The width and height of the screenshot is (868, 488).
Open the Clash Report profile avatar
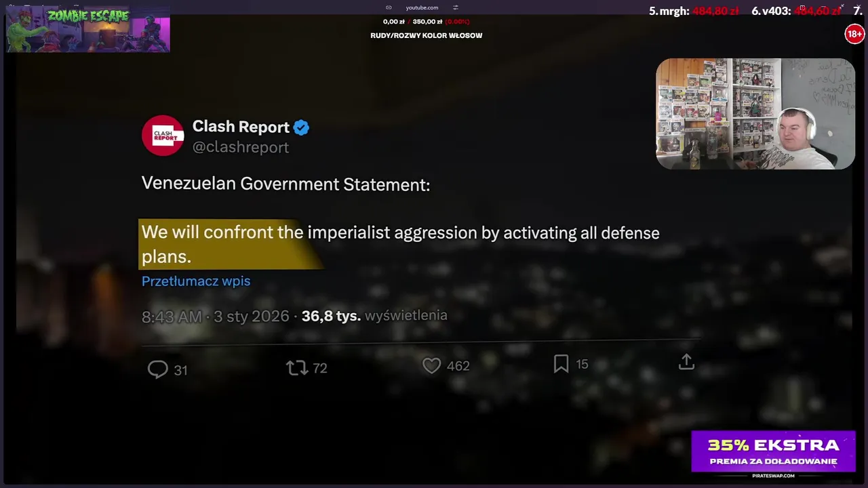point(163,136)
